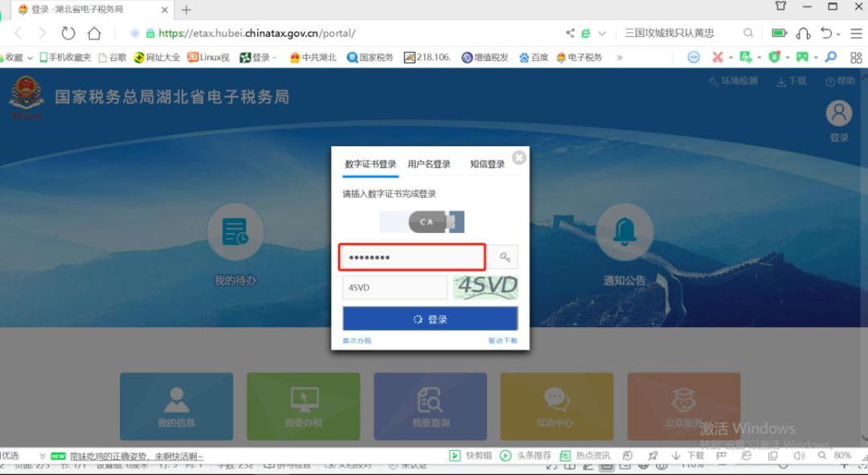Expand the game controller dropdown arrow

pos(816,58)
